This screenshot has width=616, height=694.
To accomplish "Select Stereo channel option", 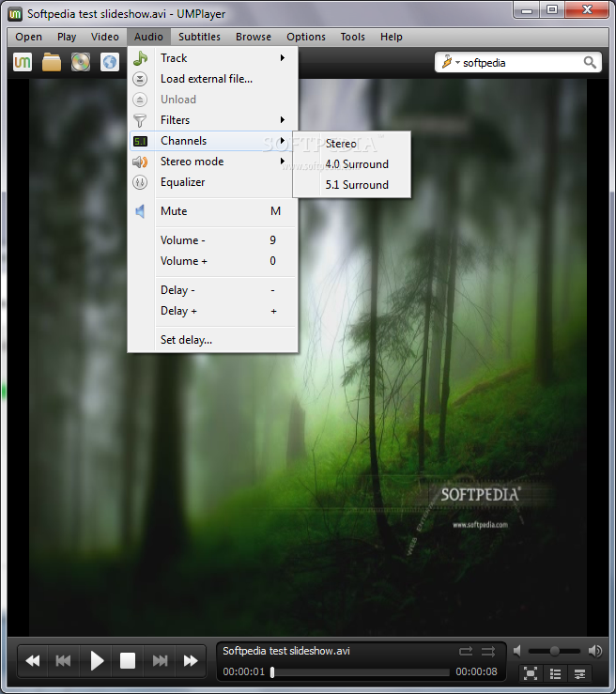I will (352, 144).
